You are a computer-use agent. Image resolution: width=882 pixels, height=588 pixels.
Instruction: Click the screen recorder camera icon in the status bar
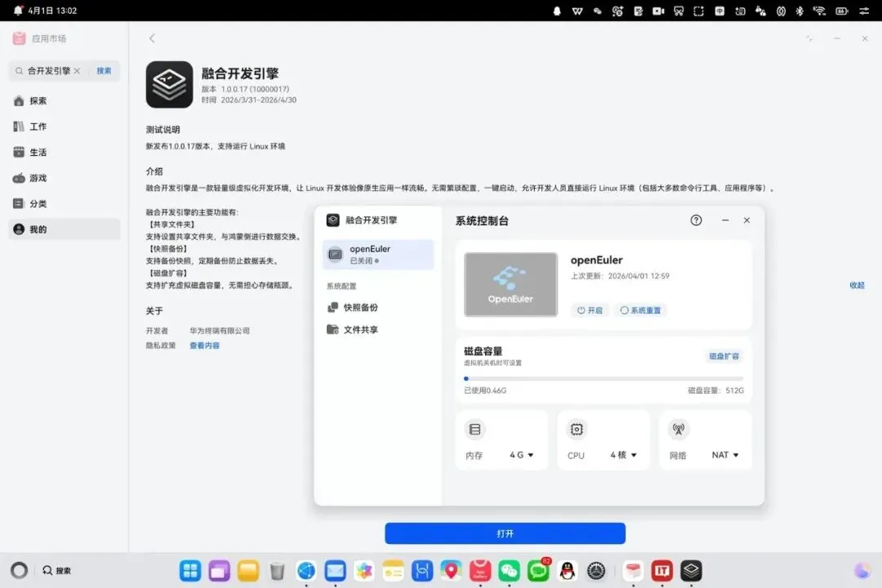658,11
